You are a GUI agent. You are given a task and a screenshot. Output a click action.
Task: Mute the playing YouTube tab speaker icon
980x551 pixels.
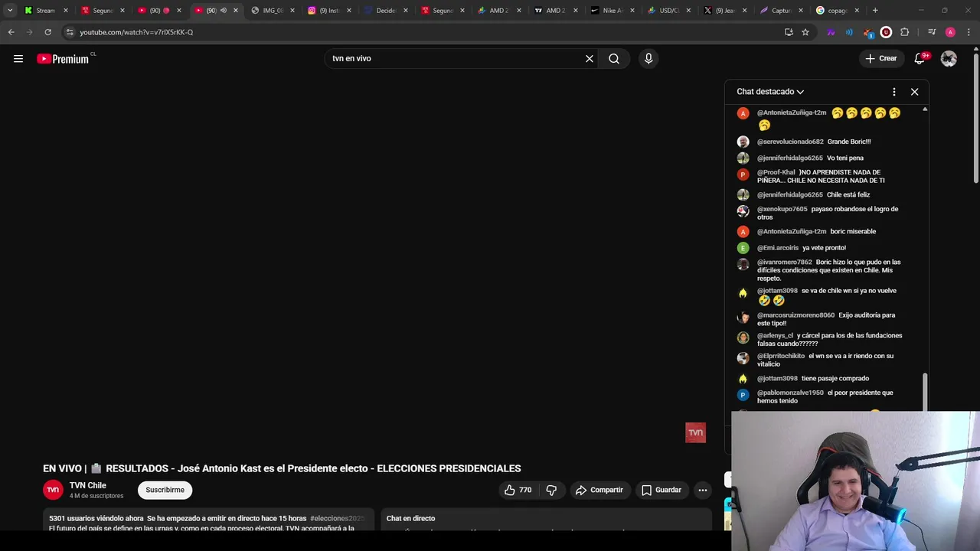(224, 11)
